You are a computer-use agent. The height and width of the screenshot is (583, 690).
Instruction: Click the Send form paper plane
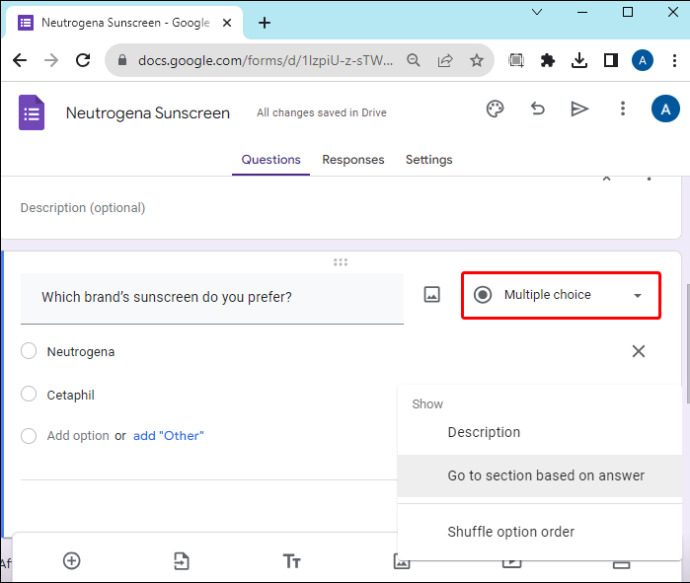pyautogui.click(x=579, y=109)
